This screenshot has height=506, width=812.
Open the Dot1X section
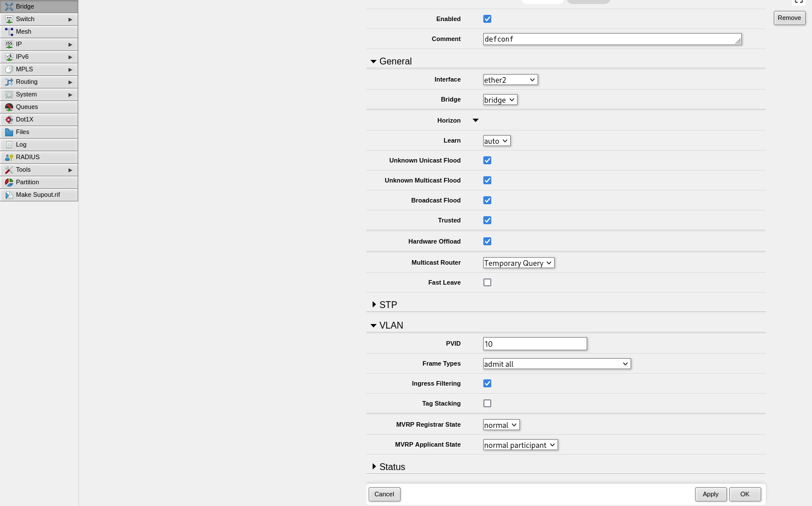pyautogui.click(x=23, y=119)
